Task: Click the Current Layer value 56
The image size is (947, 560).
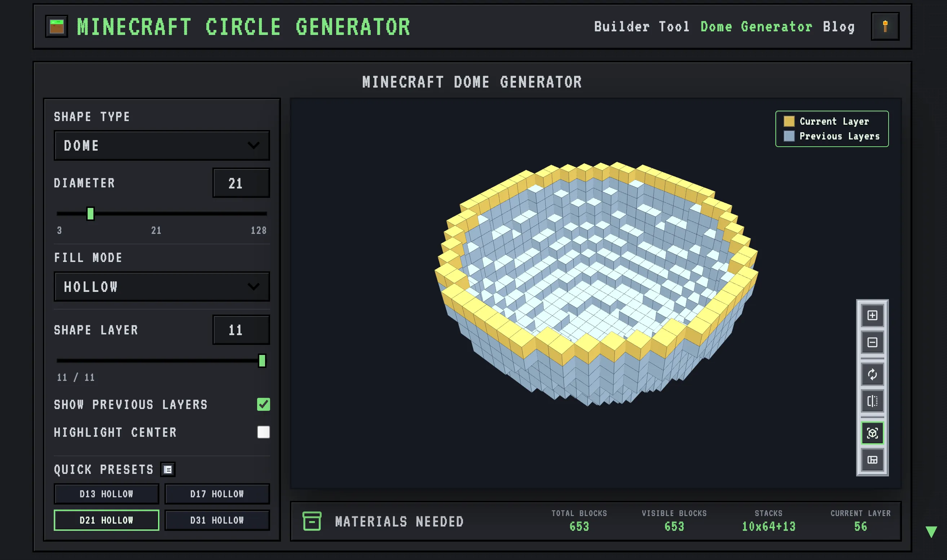Action: 860,526
